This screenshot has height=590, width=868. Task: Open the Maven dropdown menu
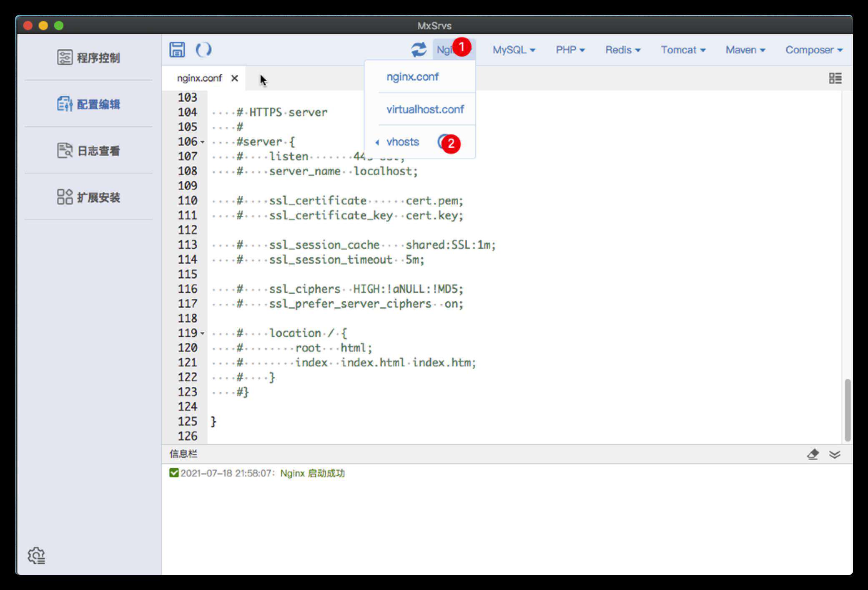click(x=745, y=50)
